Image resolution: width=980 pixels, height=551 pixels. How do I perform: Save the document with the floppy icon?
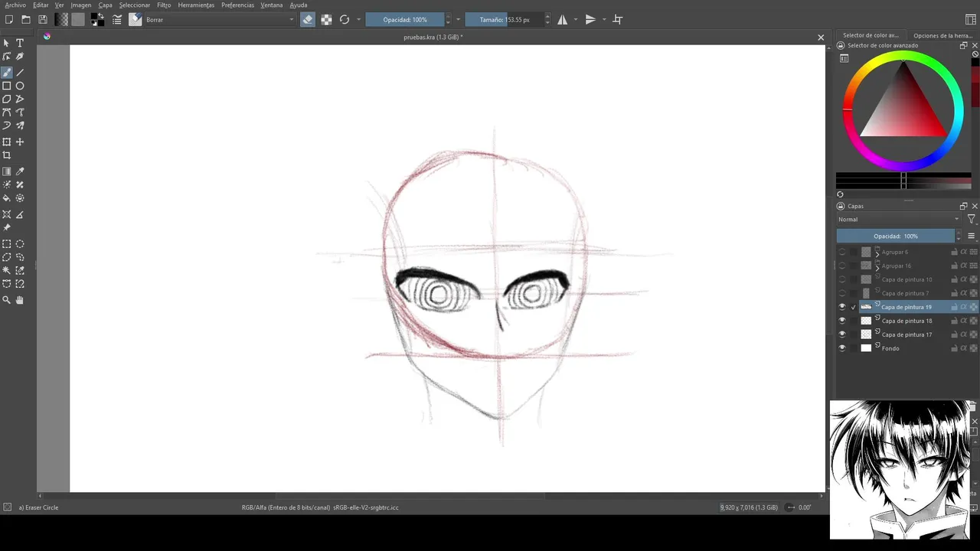click(42, 19)
